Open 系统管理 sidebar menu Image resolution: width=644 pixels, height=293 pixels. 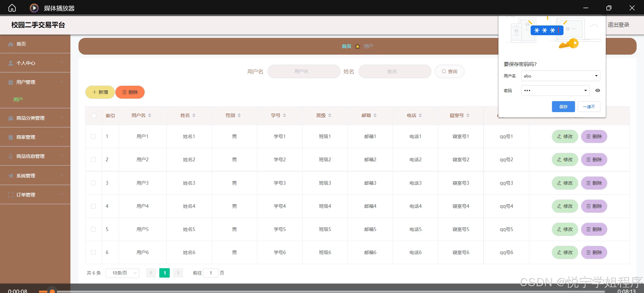click(x=35, y=176)
